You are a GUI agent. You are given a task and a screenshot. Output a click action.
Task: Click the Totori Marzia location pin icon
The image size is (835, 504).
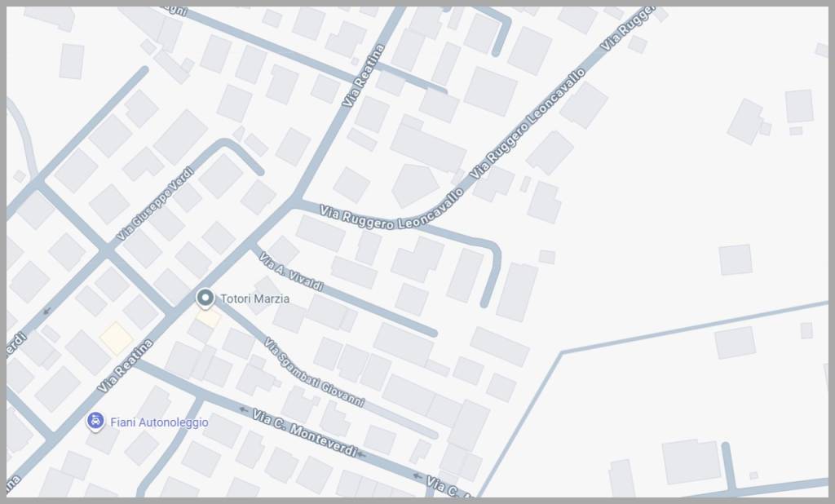(205, 299)
